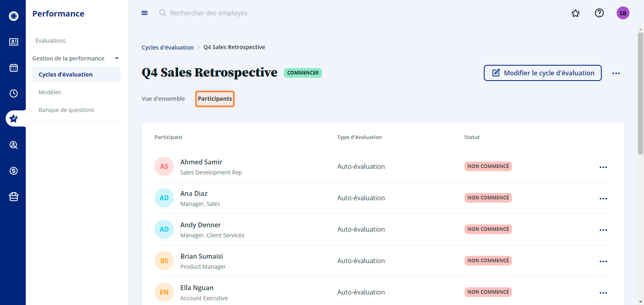Click Brian Sumaisi's NON COMMENCÉ status badge
The height and width of the screenshot is (305, 644).
488,260
